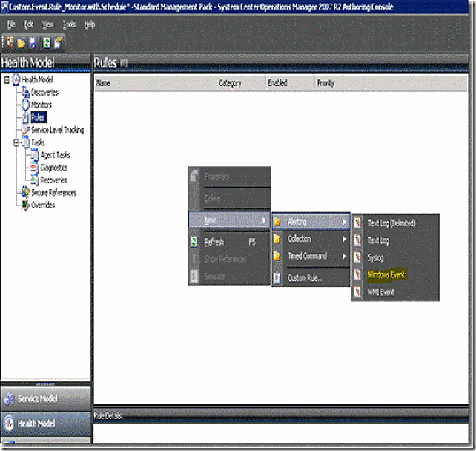Expand the Timed Command submenu arrow

tap(344, 257)
